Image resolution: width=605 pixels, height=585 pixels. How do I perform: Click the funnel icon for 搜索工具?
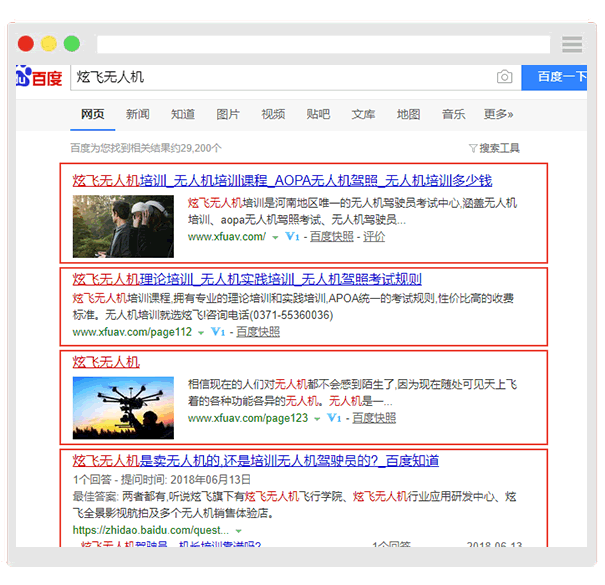tap(473, 148)
